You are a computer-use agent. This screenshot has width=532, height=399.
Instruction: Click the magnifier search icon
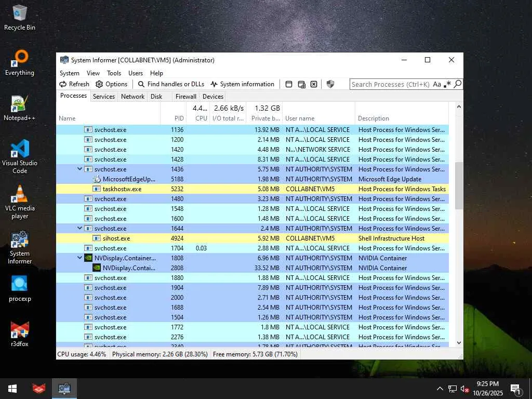(457, 84)
